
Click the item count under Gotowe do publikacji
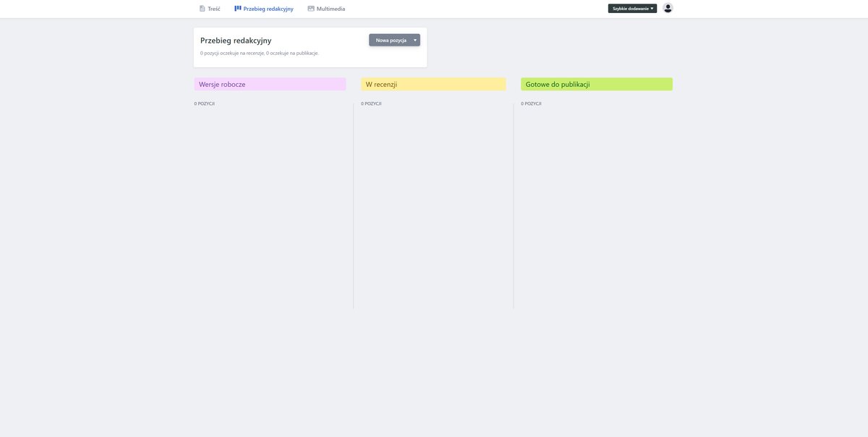(x=532, y=104)
